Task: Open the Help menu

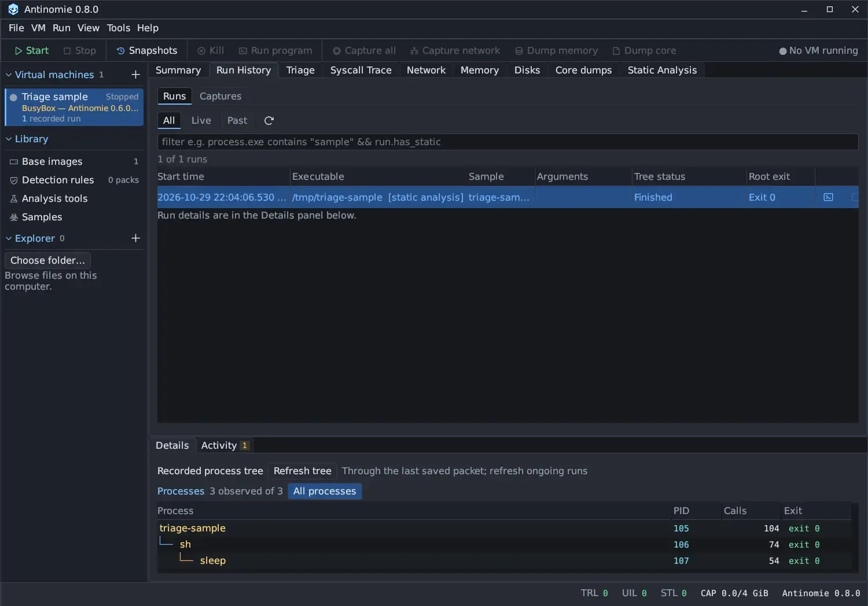Action: click(x=148, y=28)
